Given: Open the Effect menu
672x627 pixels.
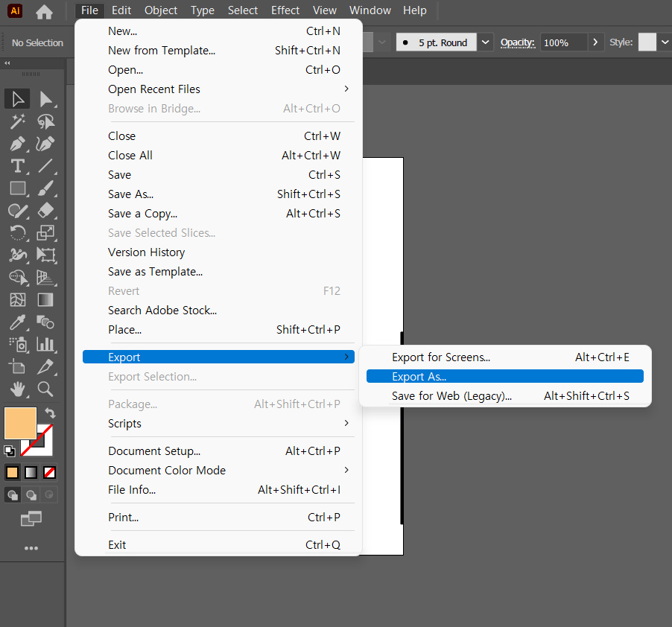Looking at the screenshot, I should click(285, 10).
